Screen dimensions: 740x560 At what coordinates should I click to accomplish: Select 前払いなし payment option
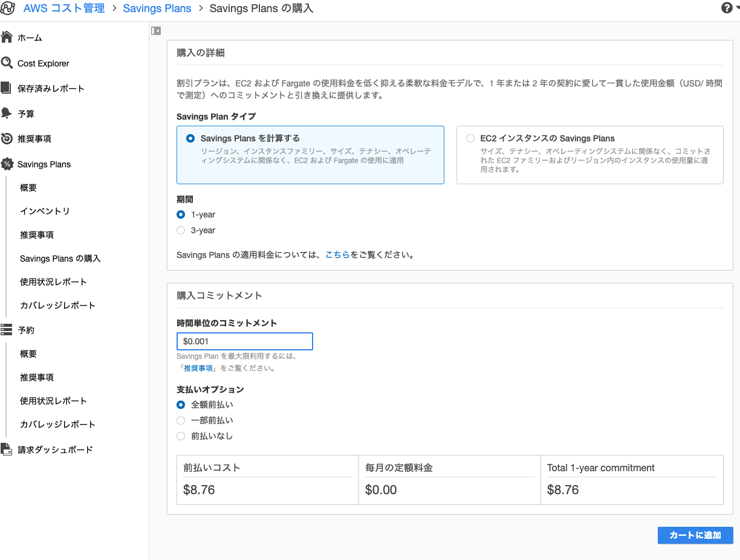point(181,436)
